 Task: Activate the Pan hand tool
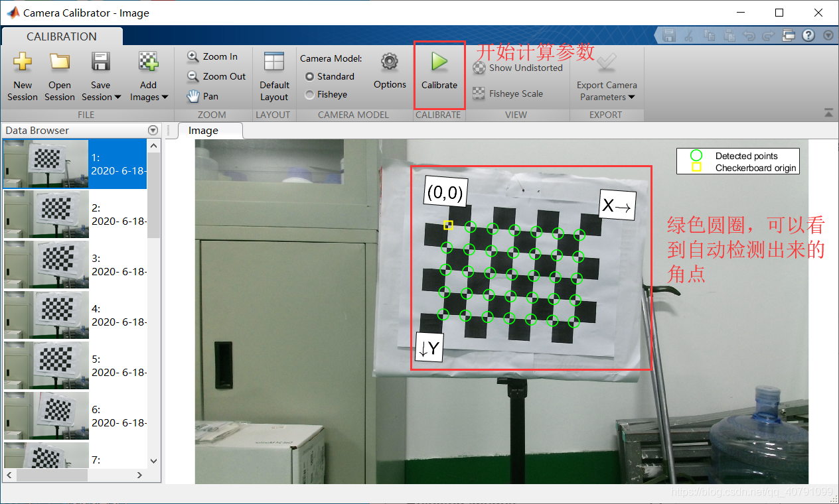click(202, 96)
